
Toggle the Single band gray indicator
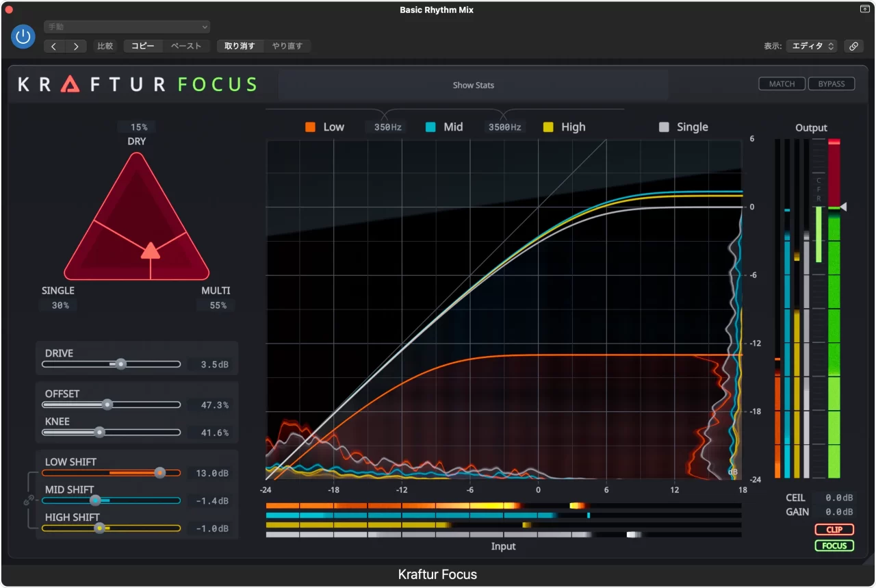[x=664, y=127]
